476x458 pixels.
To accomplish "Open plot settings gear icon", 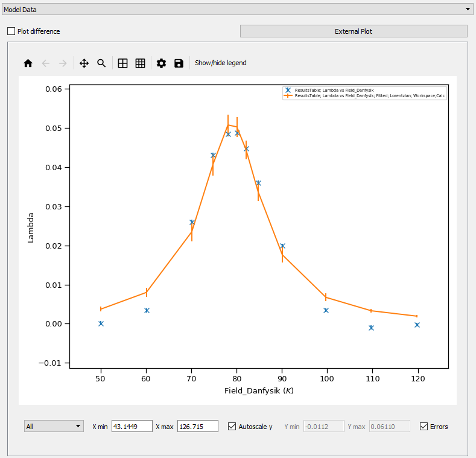I will 161,63.
